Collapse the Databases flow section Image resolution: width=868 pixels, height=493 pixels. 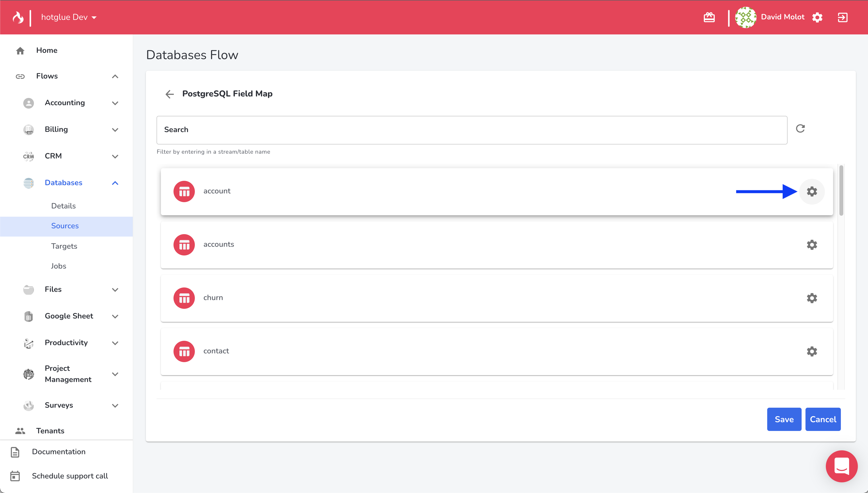click(x=115, y=183)
